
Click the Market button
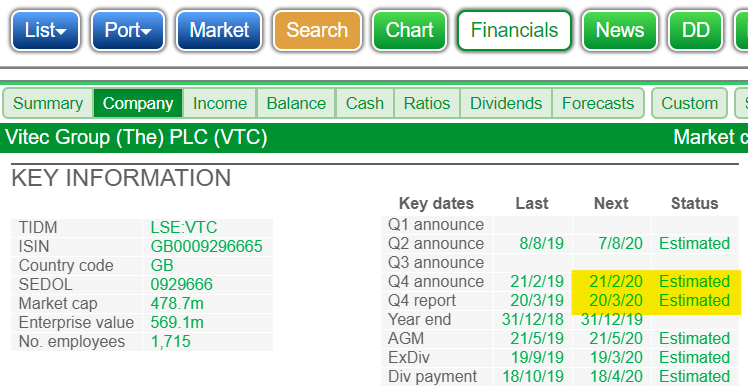tap(219, 31)
